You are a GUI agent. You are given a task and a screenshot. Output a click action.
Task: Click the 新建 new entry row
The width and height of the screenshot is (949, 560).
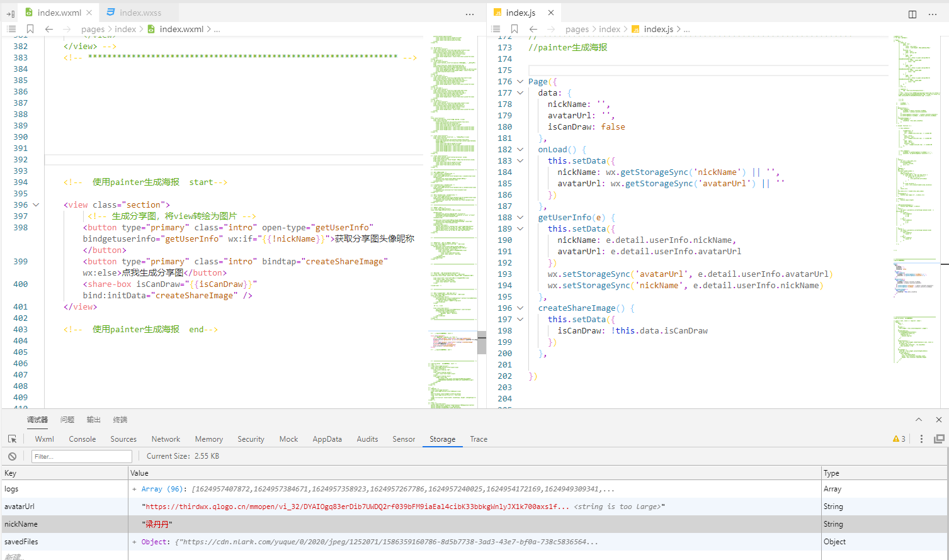14,556
